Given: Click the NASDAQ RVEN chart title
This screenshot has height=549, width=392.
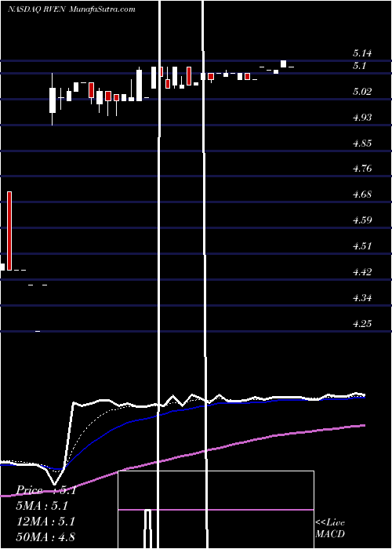Looking at the screenshot, I should click(71, 9).
